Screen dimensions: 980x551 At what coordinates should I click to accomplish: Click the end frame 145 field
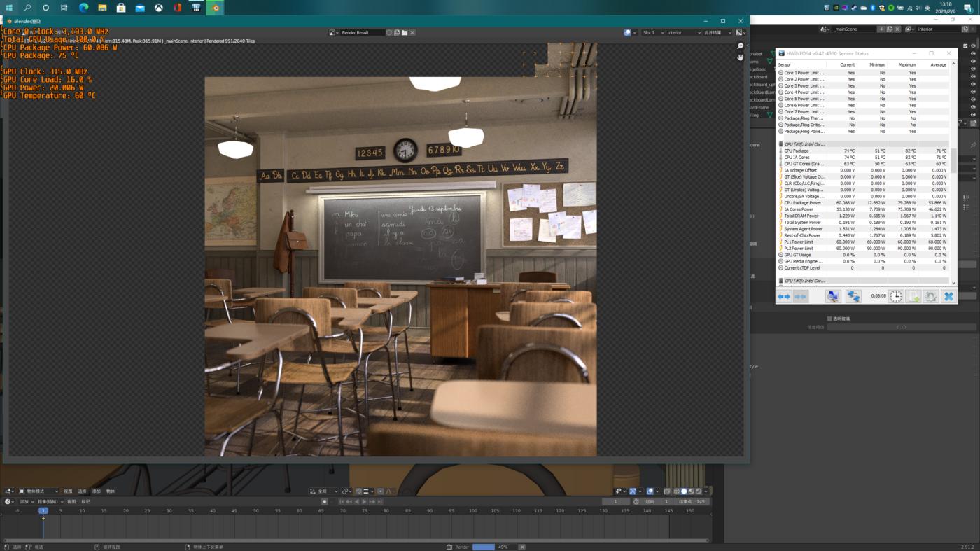(692, 501)
